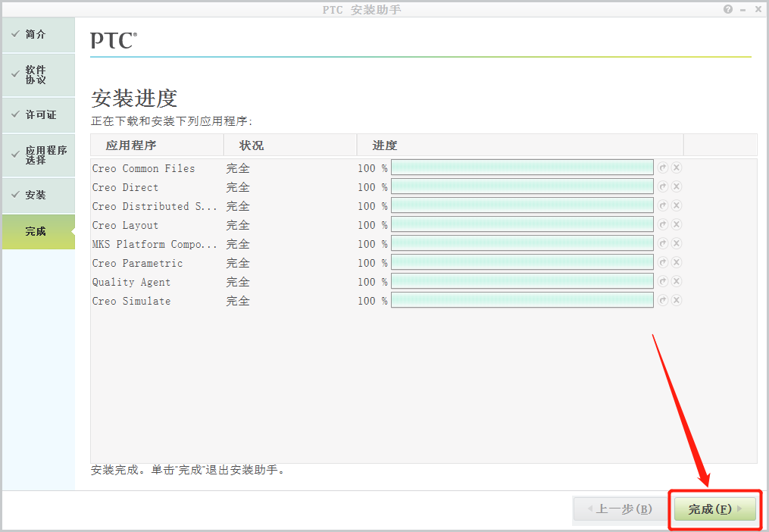Click retry icon for MKS Platform Compo... row
The height and width of the screenshot is (532, 769).
663,243
